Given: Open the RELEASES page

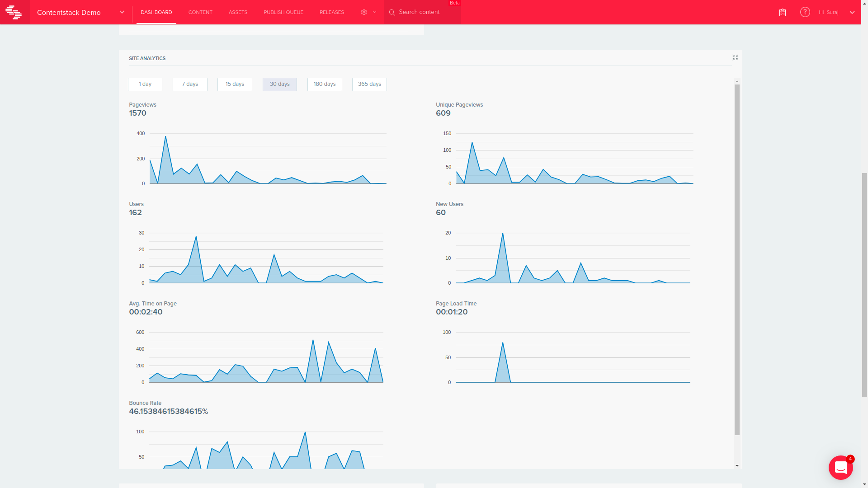Looking at the screenshot, I should click(x=331, y=12).
